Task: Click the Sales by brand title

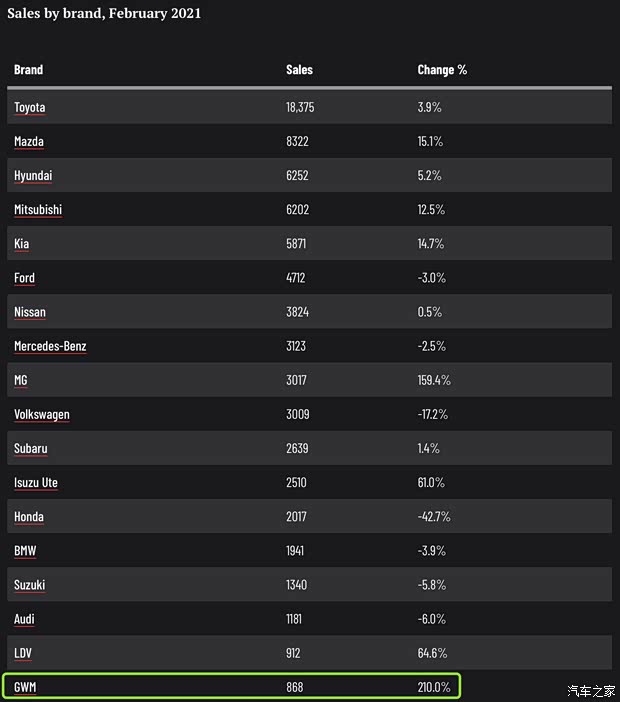Action: (104, 13)
